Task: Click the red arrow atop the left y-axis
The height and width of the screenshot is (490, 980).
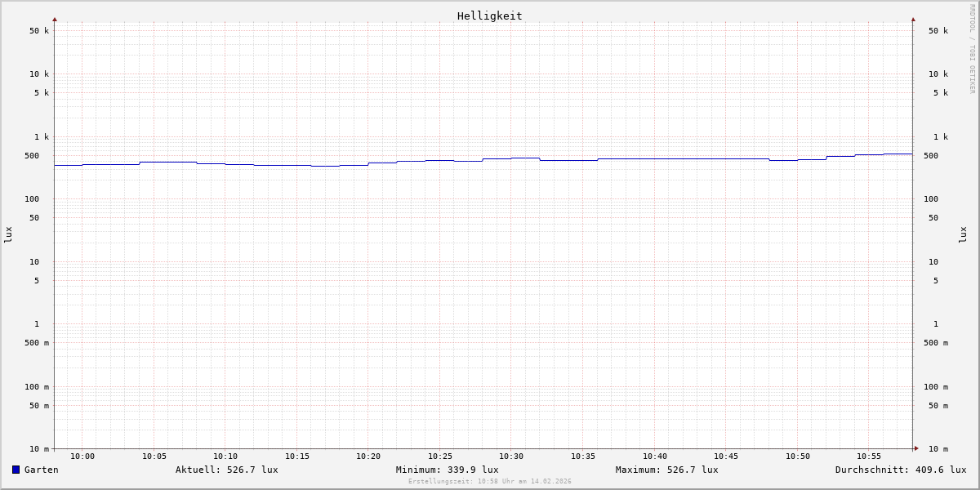Action: pyautogui.click(x=55, y=20)
